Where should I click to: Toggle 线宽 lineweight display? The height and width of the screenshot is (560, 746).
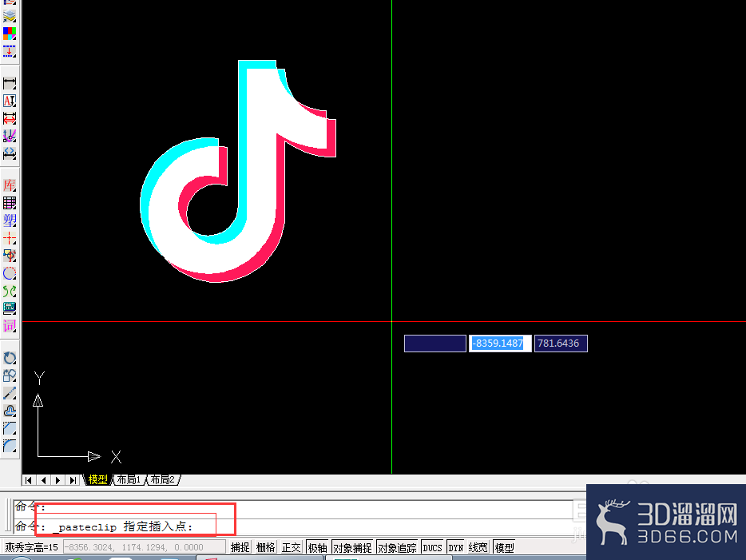[x=478, y=548]
